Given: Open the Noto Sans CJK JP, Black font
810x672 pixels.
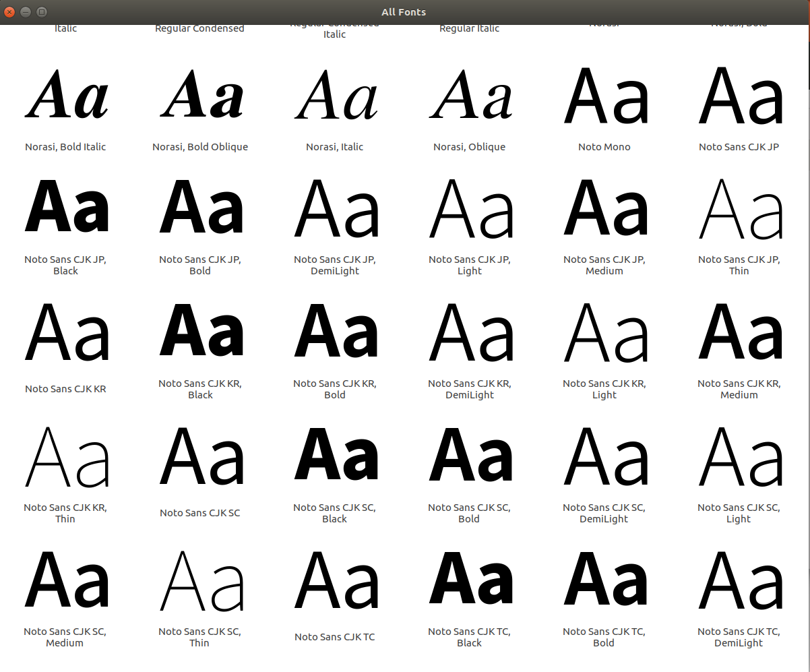Looking at the screenshot, I should [66, 208].
